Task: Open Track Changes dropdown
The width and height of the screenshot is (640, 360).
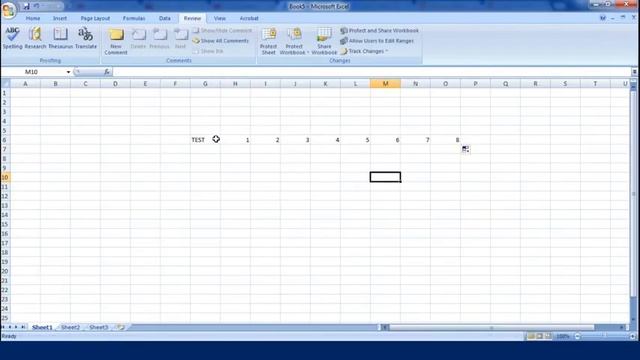Action: click(364, 51)
